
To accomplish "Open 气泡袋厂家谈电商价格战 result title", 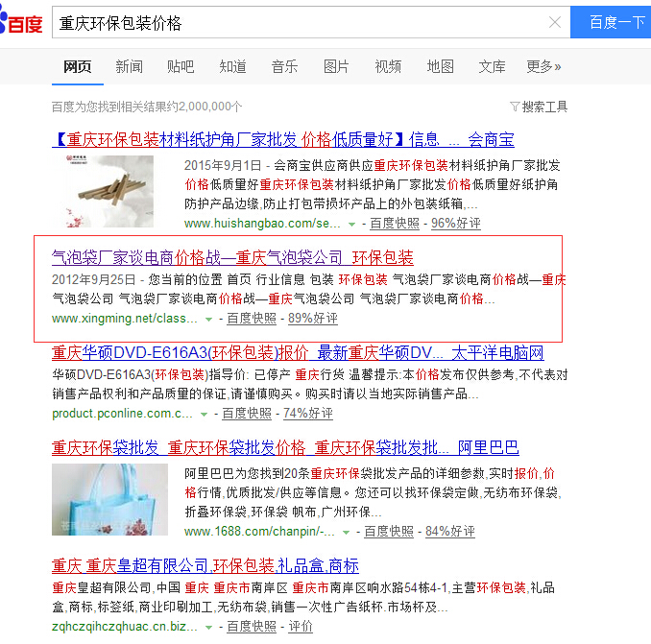I will point(232,257).
